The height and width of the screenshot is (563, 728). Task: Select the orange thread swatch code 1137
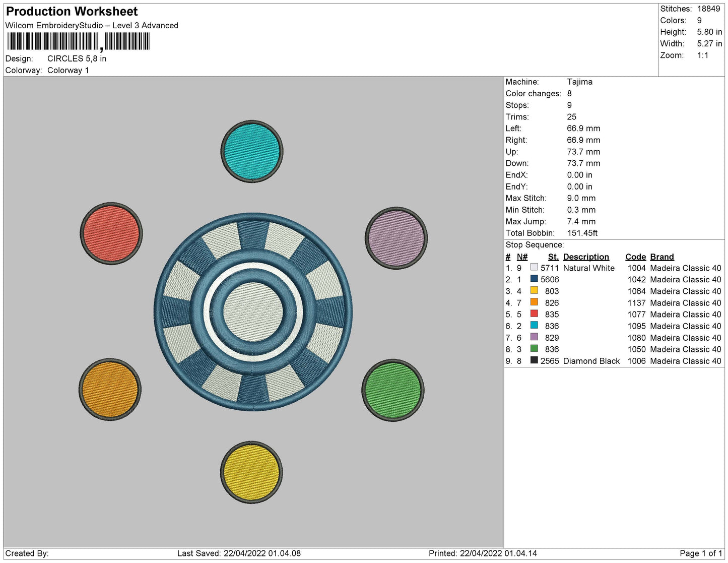point(534,302)
